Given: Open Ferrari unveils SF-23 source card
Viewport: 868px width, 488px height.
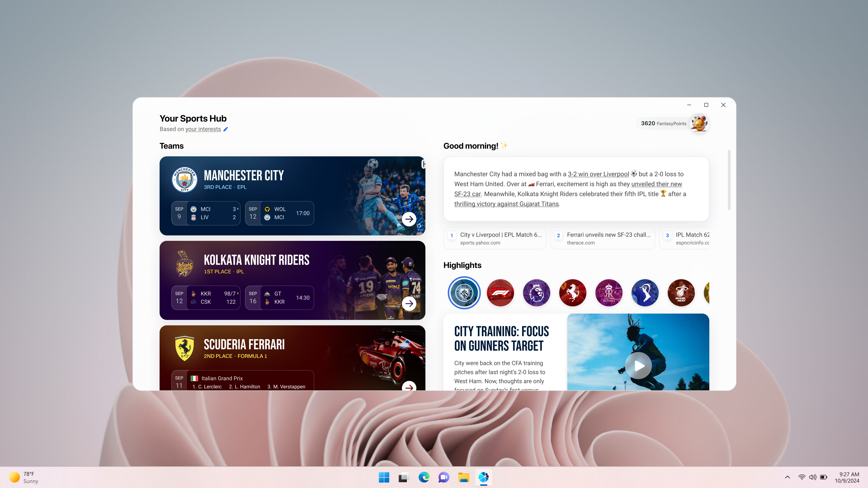Looking at the screenshot, I should [603, 238].
